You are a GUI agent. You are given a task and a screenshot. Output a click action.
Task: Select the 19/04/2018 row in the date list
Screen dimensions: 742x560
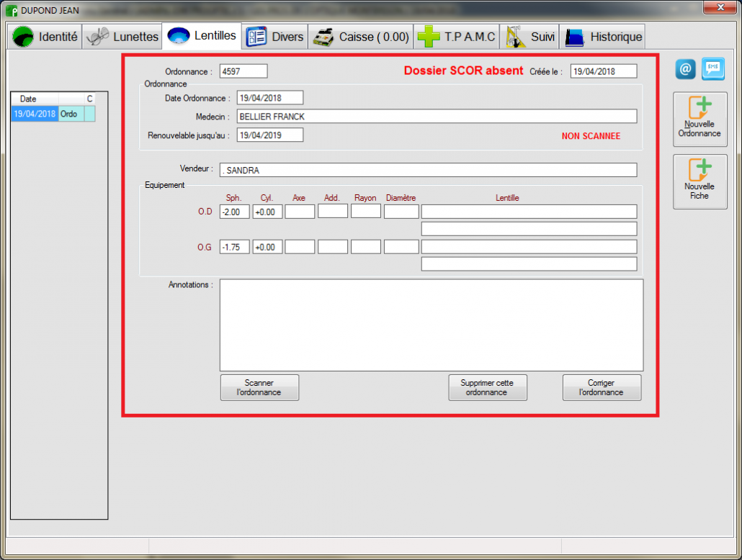click(53, 114)
